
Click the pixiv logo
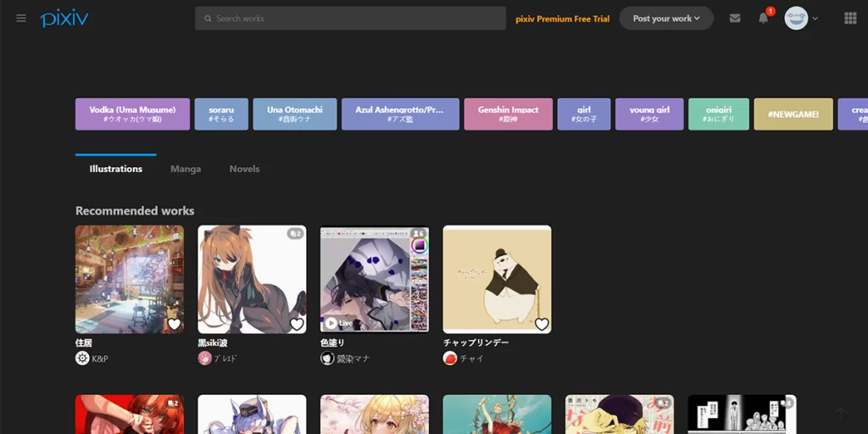(x=64, y=19)
